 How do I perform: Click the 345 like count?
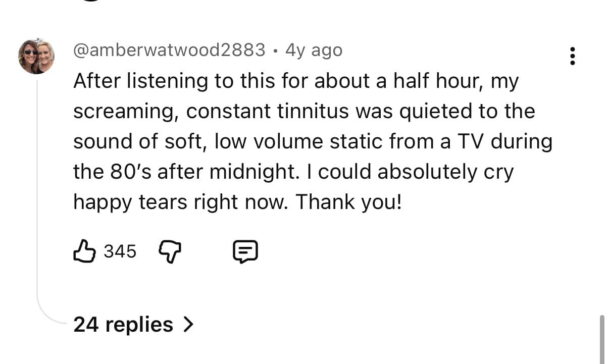[120, 251]
